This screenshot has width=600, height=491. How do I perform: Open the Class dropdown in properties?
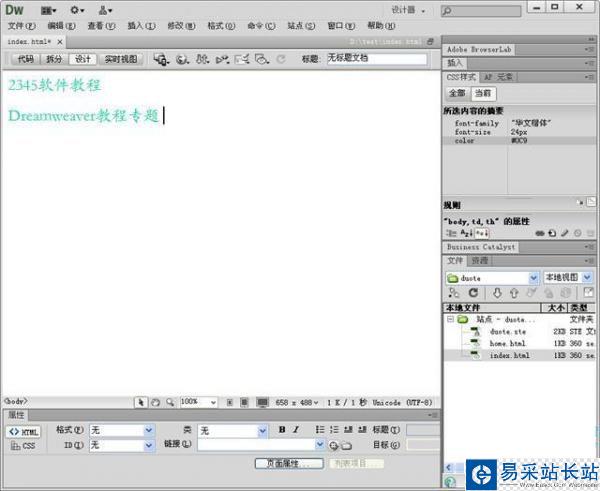[262, 431]
